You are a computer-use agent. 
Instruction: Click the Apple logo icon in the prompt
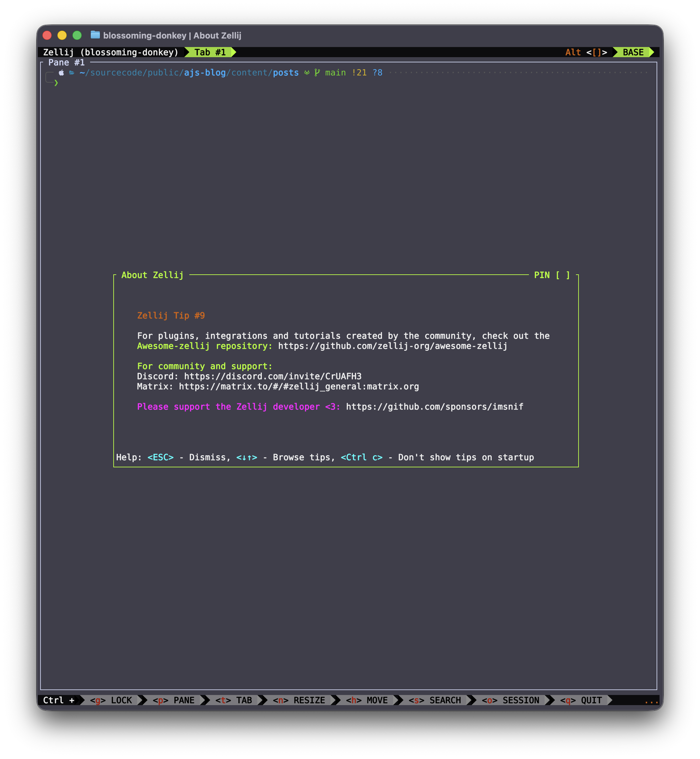(61, 73)
